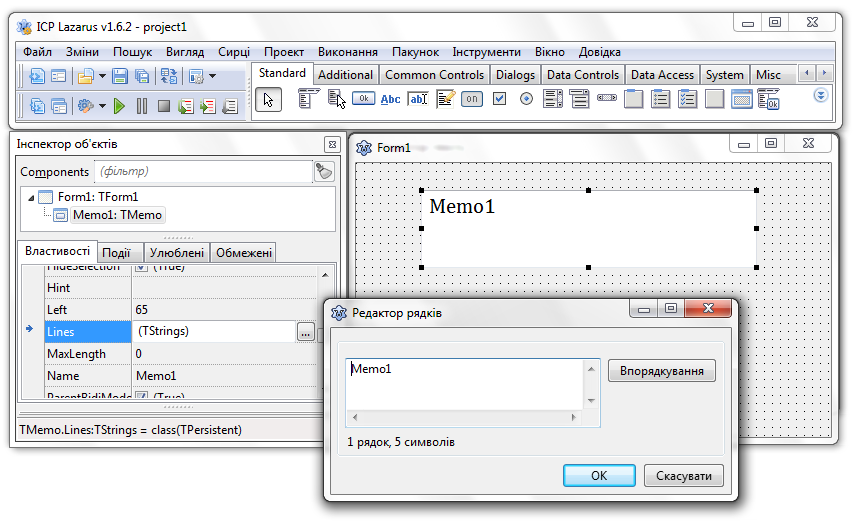Click the green Run program icon

[119, 105]
